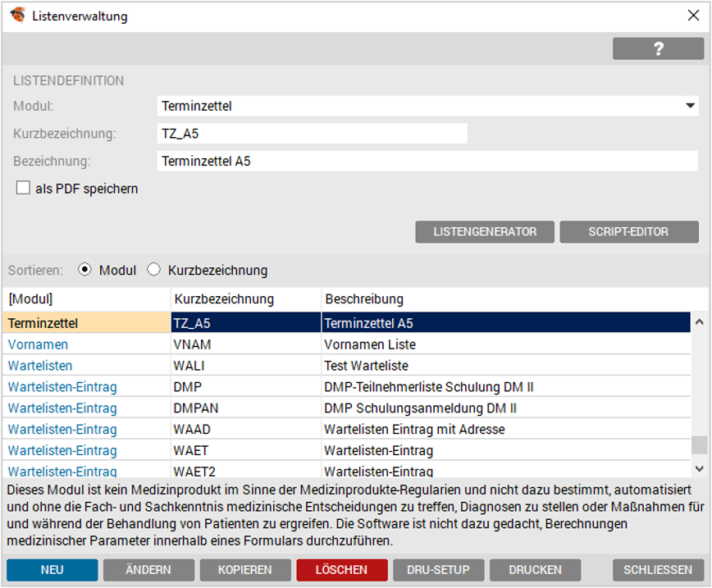Open the LISTENGENERATOR
This screenshot has height=588, width=712.
485,232
